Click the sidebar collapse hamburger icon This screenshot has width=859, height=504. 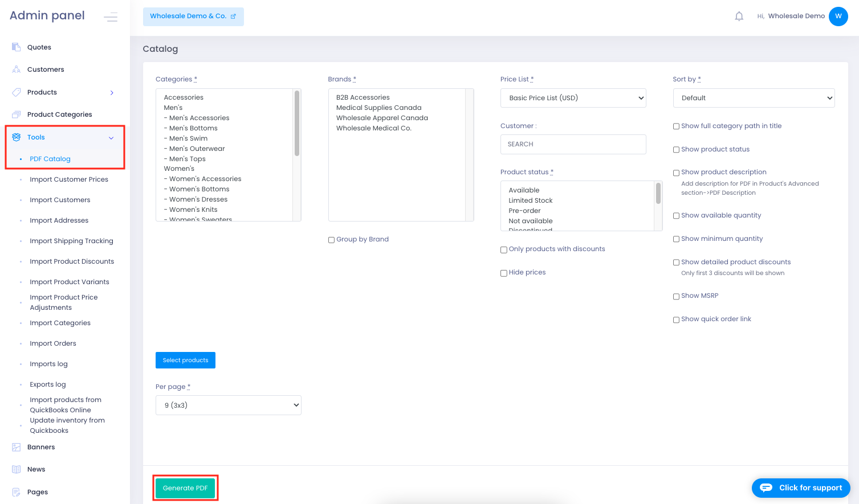(110, 17)
